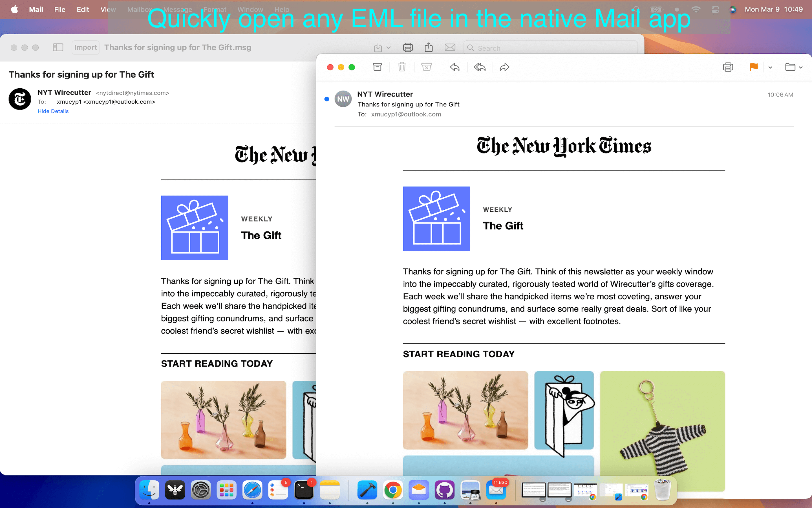This screenshot has height=508, width=812.
Task: Open Xcode from the Dock
Action: tap(367, 490)
